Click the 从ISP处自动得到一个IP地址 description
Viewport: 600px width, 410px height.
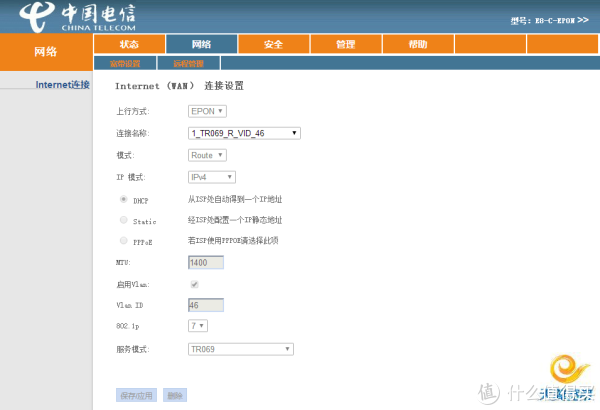[235, 199]
